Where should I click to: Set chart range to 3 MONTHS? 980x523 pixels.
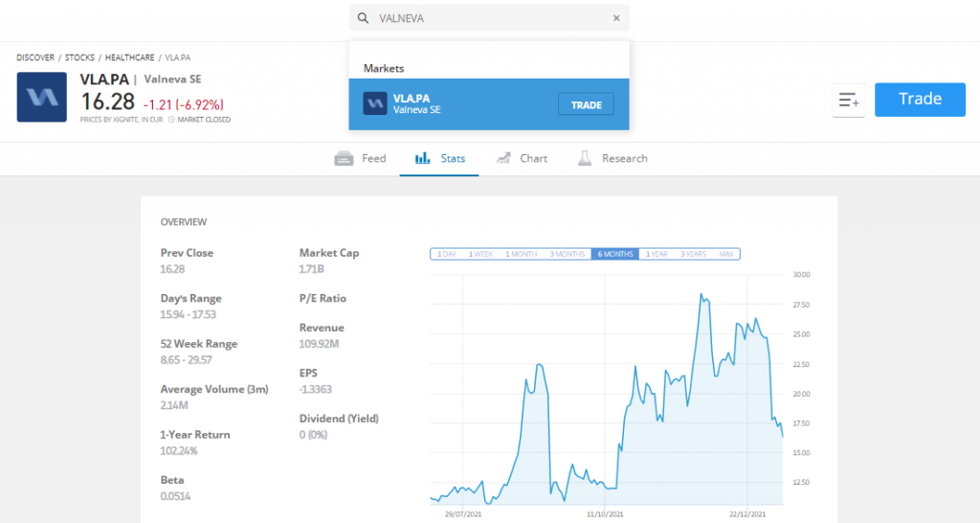click(567, 254)
